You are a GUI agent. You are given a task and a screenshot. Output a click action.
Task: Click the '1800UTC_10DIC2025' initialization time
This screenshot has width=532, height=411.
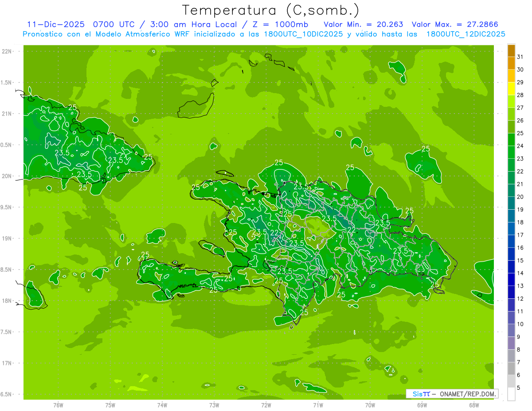click(303, 34)
